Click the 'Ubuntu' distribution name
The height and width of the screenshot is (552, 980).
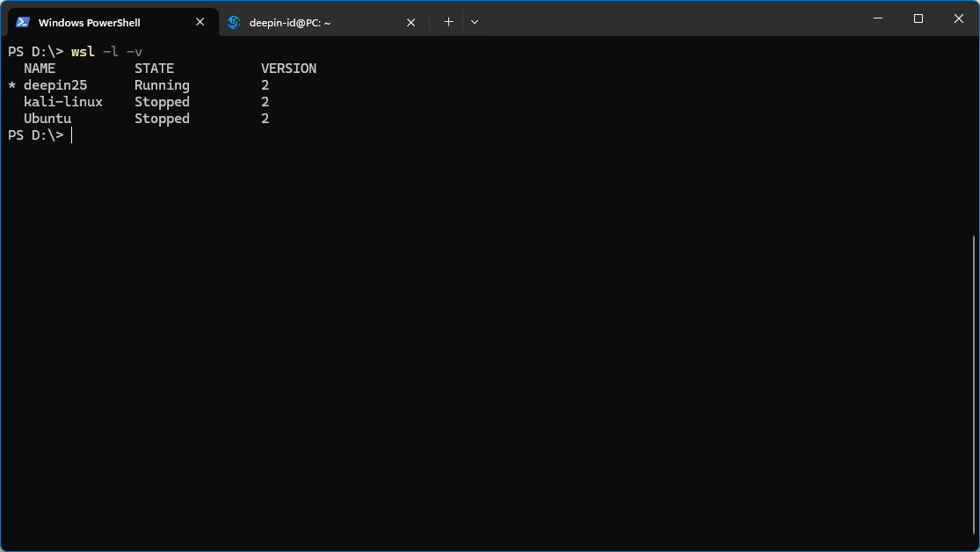(x=47, y=119)
